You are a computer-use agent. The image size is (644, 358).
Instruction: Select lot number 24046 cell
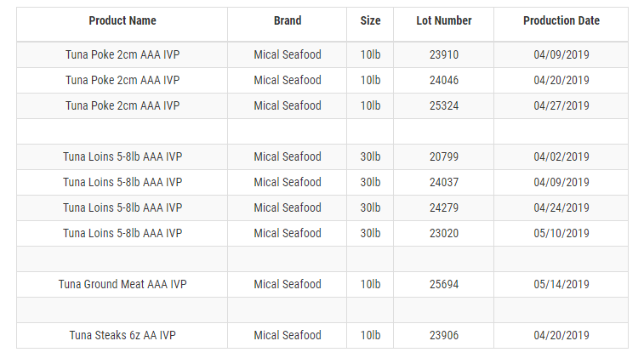click(444, 80)
